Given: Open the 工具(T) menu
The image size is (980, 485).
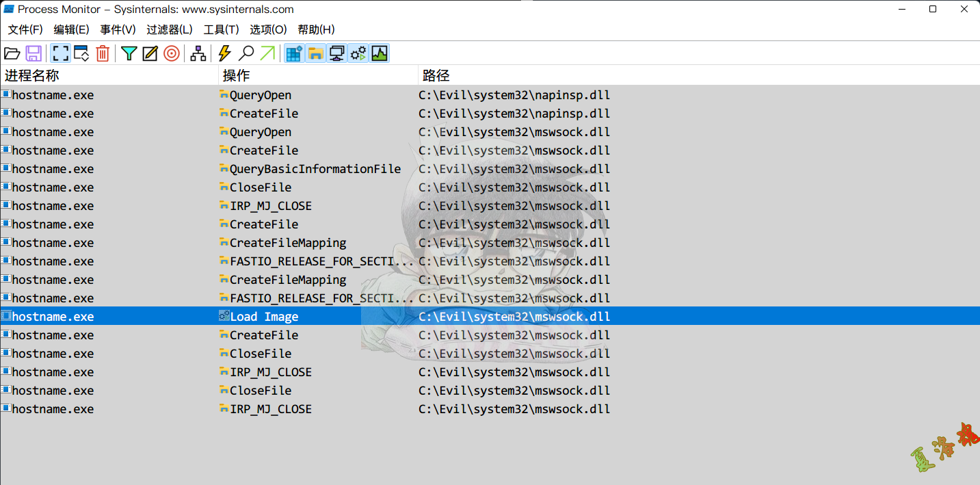Looking at the screenshot, I should (221, 29).
